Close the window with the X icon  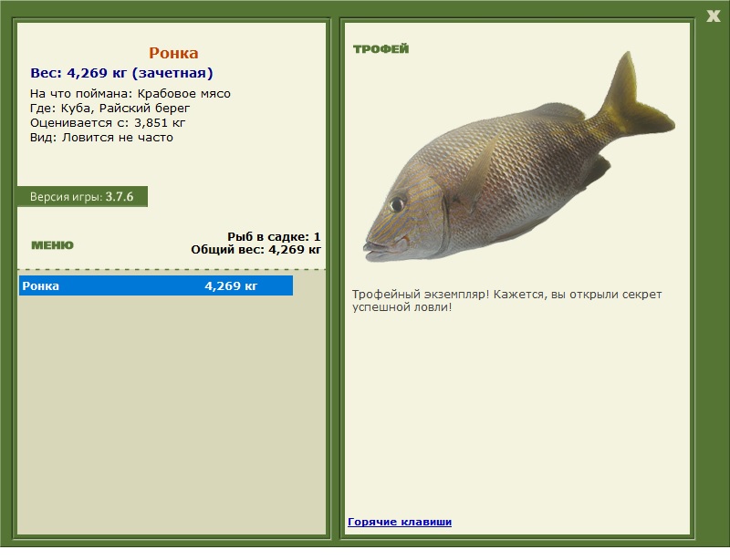(713, 16)
